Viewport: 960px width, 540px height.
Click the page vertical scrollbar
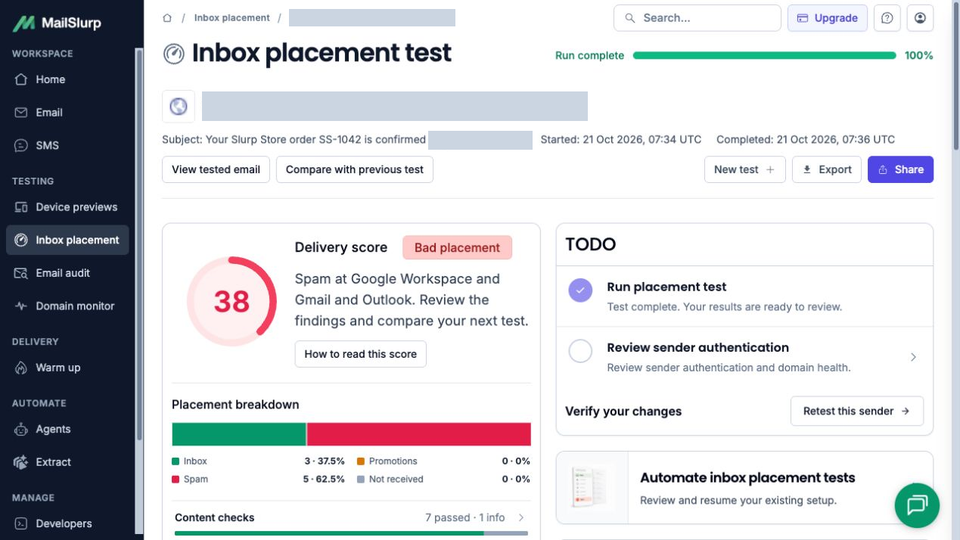point(956,77)
